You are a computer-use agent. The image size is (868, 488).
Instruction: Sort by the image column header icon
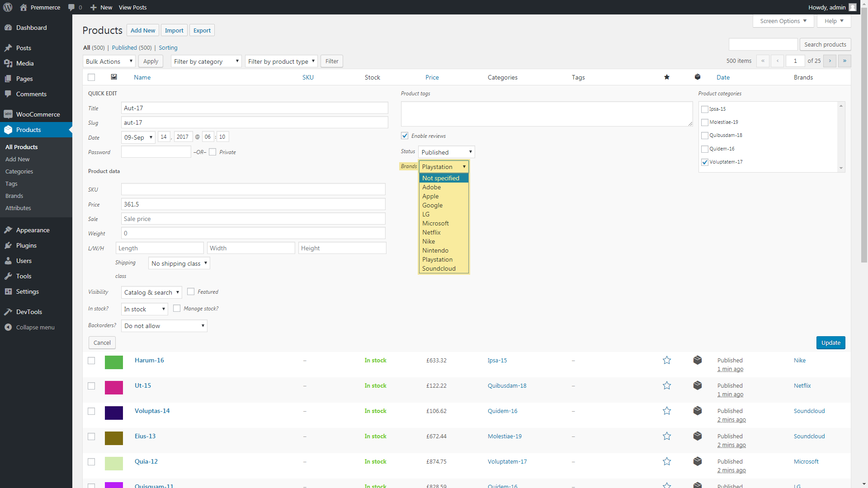(x=114, y=77)
